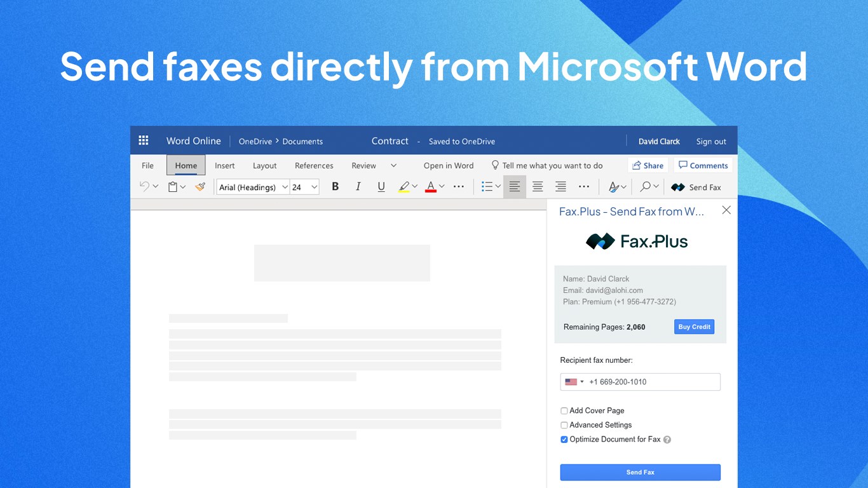This screenshot has height=488, width=868.
Task: Click the Buy Credit button
Action: pos(694,327)
